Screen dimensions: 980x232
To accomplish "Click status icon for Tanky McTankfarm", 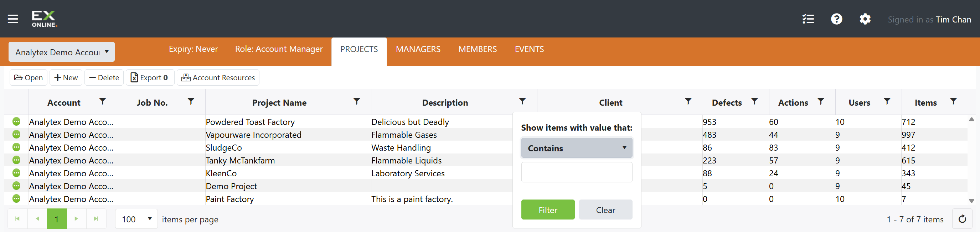I will (x=16, y=160).
